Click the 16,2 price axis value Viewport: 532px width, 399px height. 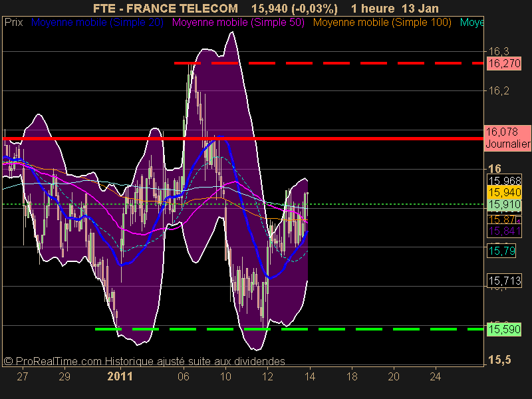point(498,90)
